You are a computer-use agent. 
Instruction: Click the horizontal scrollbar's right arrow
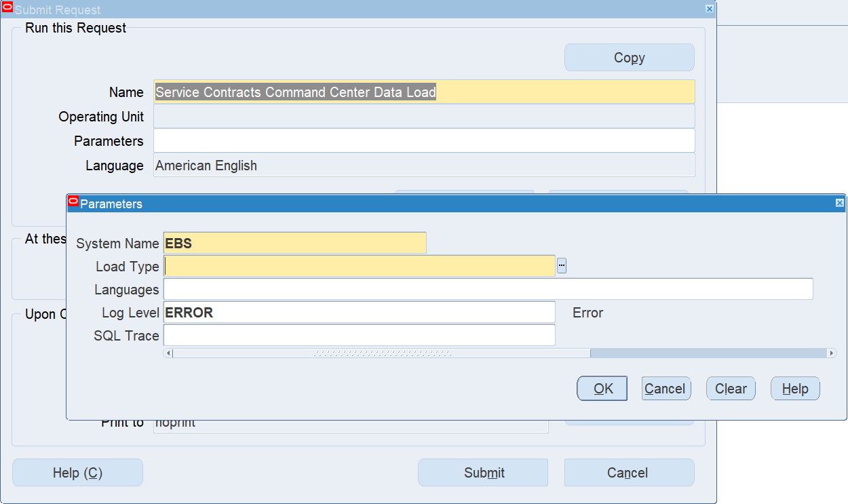coord(831,353)
